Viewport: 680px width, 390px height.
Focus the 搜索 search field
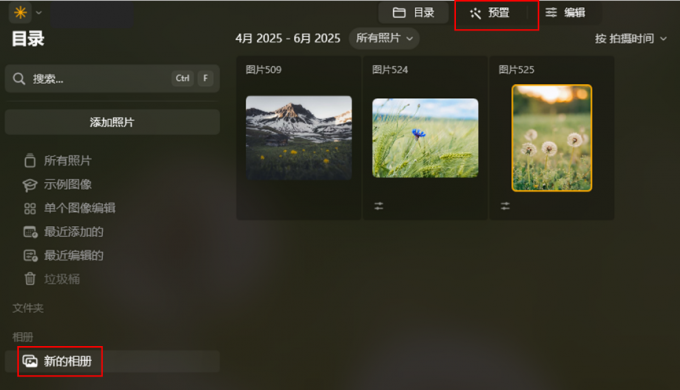(x=112, y=79)
